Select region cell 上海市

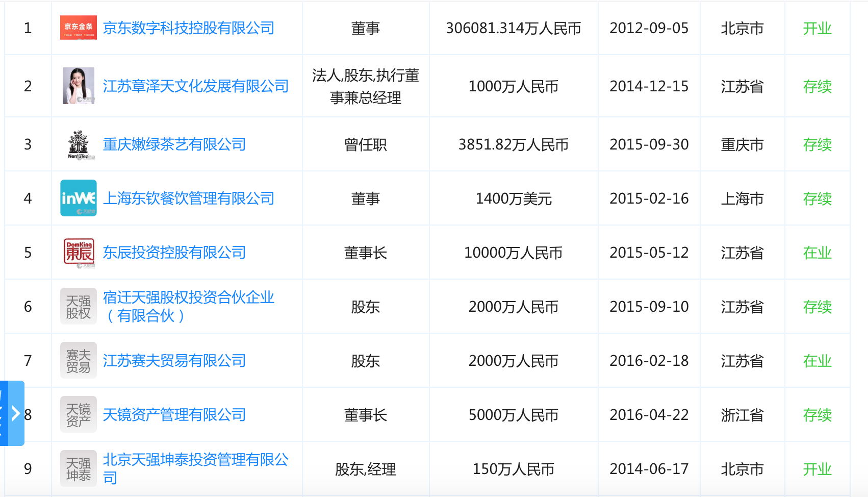(743, 198)
